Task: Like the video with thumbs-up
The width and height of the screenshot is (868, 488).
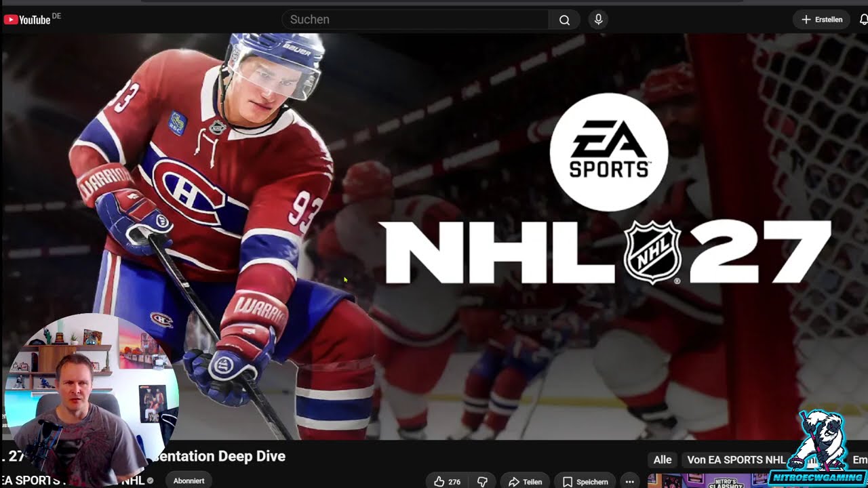Action: click(x=447, y=481)
